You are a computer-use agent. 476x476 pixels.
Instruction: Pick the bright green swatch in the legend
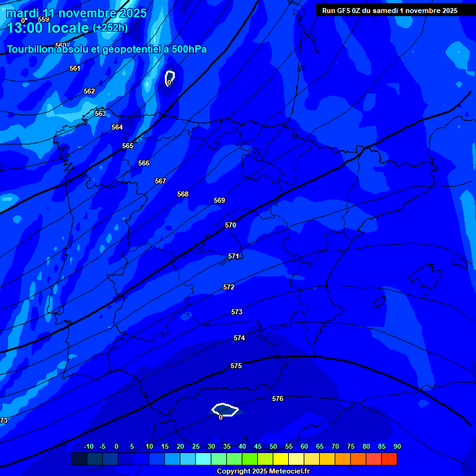[250, 459]
